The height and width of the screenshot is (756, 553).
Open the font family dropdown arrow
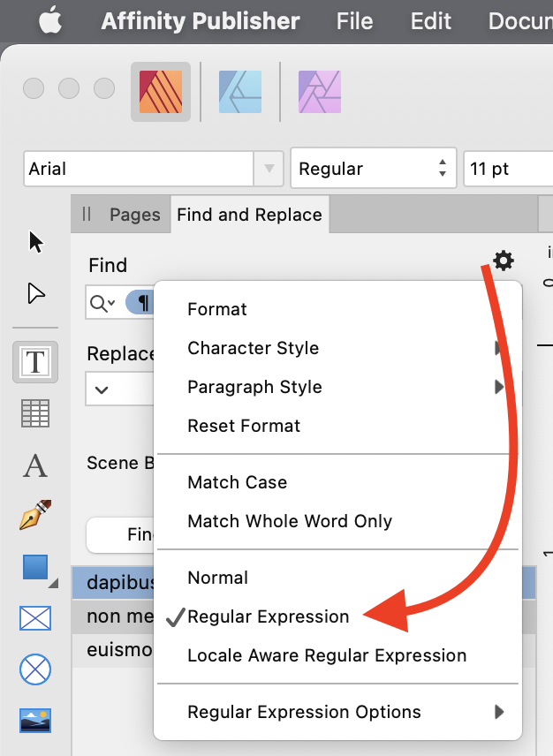(x=268, y=169)
